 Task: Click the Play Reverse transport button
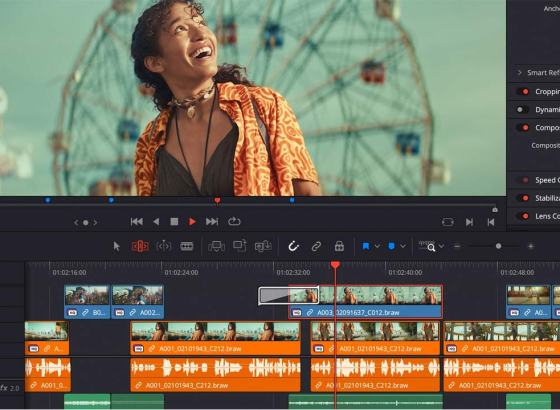(156, 222)
